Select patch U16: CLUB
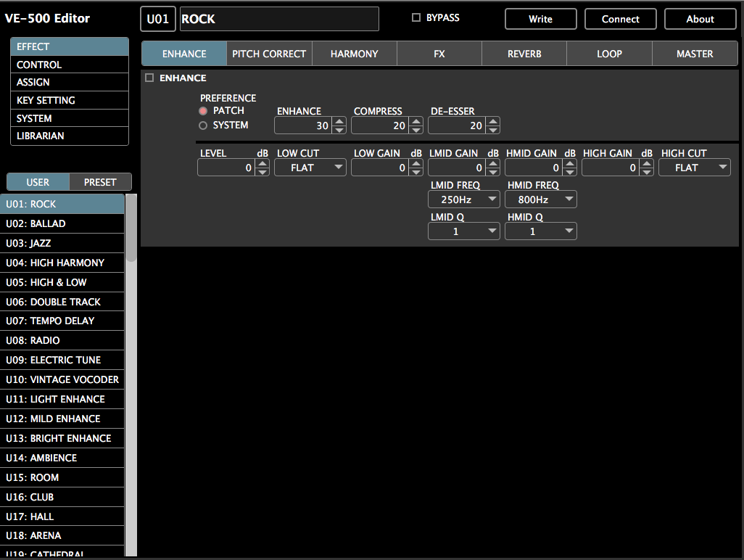This screenshot has height=560, width=744. pyautogui.click(x=62, y=497)
